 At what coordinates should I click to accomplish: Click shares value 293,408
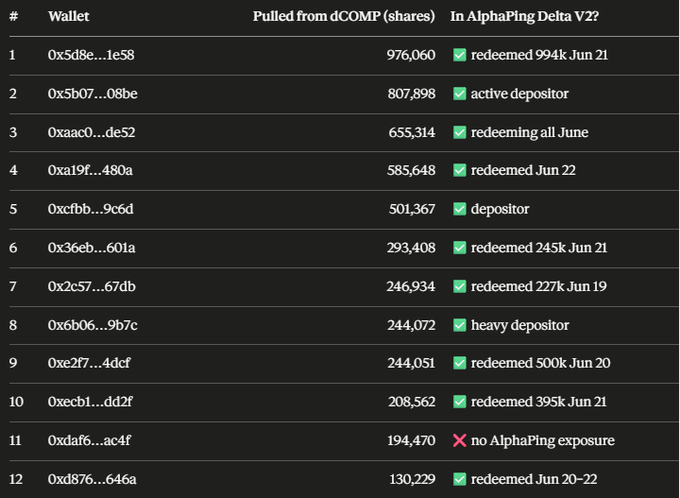click(411, 248)
